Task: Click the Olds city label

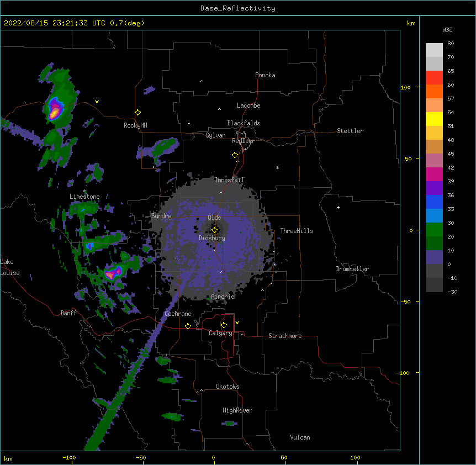Action: click(x=214, y=218)
